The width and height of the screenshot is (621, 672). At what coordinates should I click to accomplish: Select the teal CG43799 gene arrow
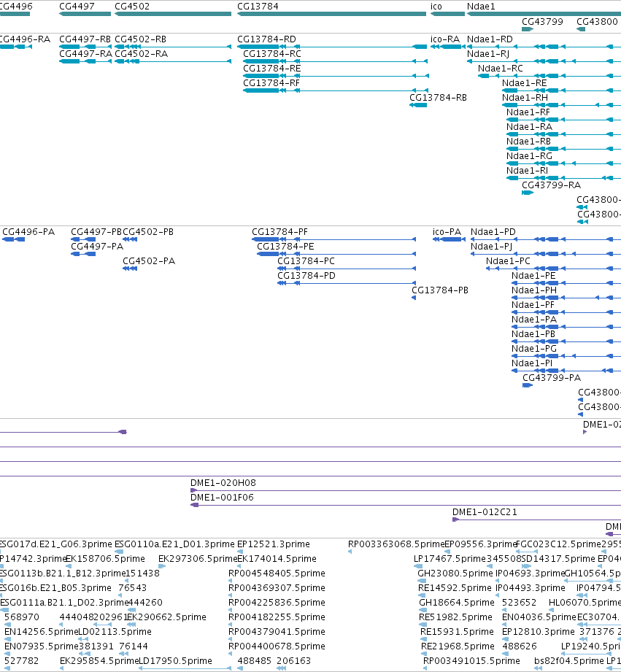(528, 29)
